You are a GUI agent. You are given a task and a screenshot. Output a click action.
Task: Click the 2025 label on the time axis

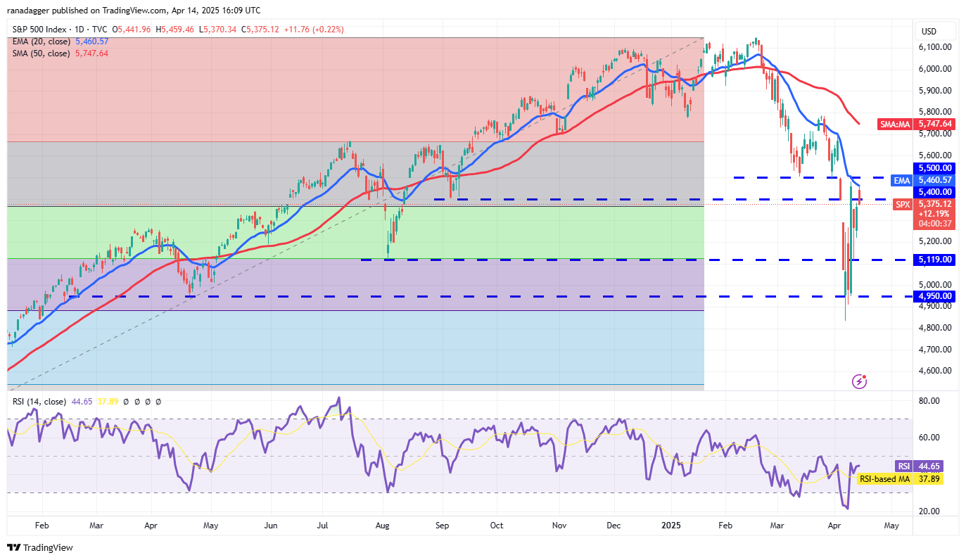[x=671, y=526]
